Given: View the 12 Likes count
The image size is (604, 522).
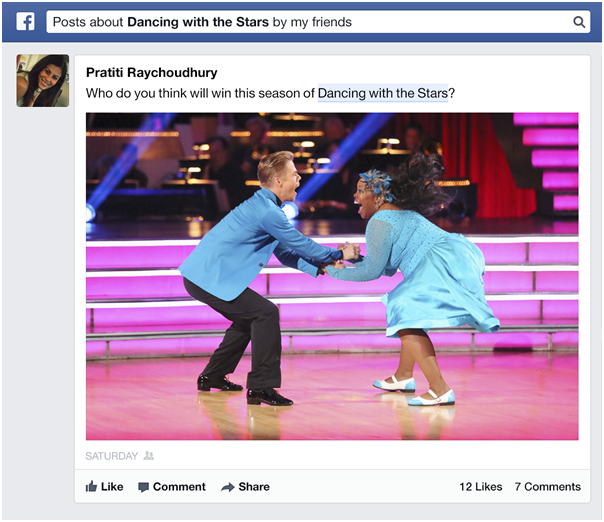Looking at the screenshot, I should point(481,487).
